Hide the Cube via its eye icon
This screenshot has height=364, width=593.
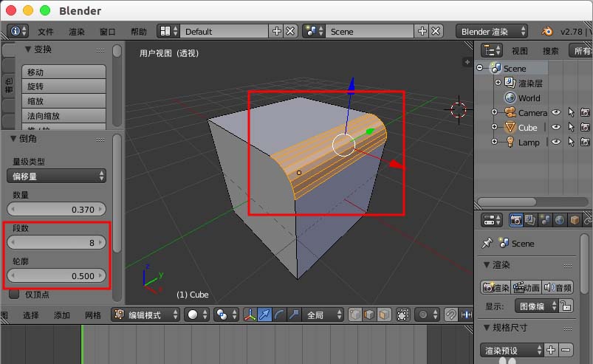(x=556, y=127)
